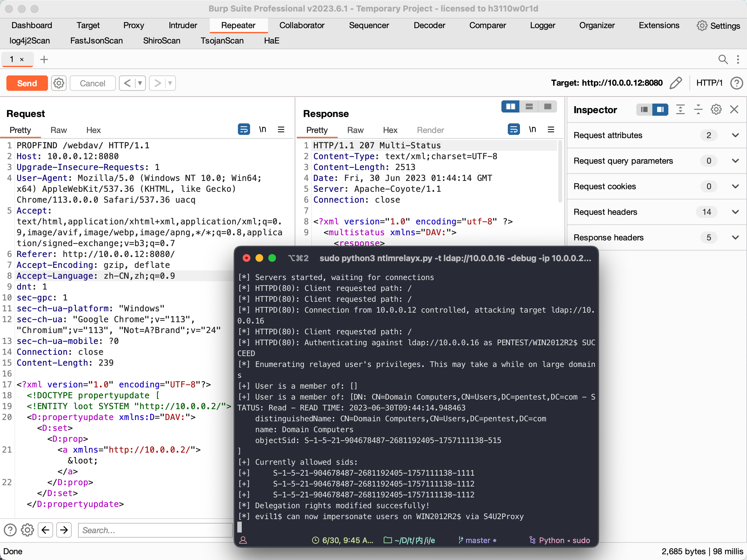This screenshot has width=747, height=560.
Task: Click the Cancel button
Action: (x=92, y=83)
